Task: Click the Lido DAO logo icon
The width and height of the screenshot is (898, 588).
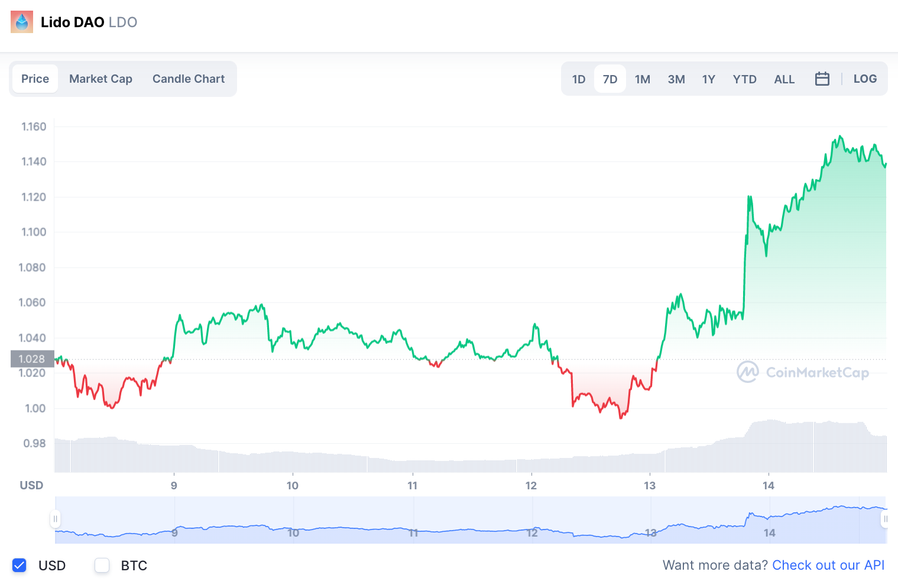Action: [22, 22]
